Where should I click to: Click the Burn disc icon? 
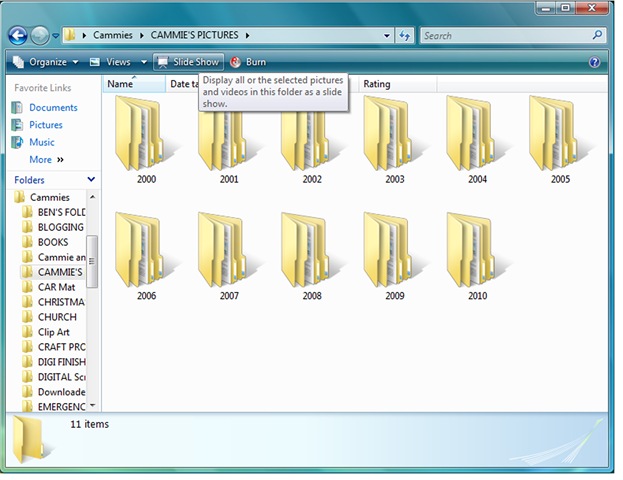236,62
